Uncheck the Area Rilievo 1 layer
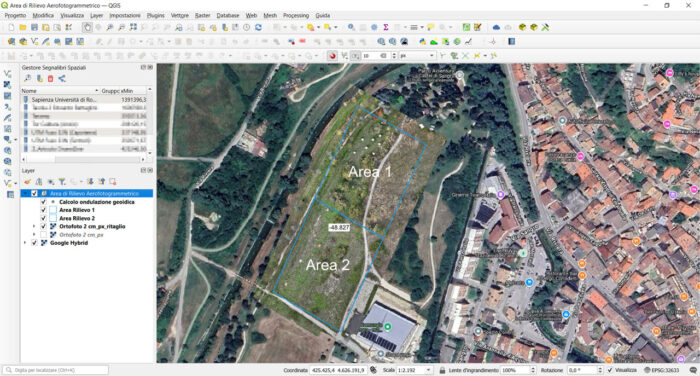Viewport: 700px width, 376px height. (x=43, y=210)
